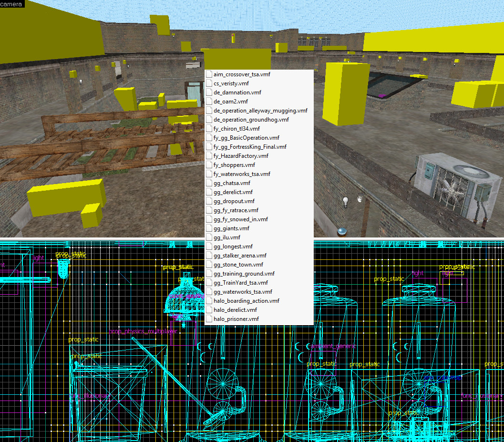Click the document icon next to de_damnation.vmf
This screenshot has width=504, height=442.
click(x=208, y=92)
